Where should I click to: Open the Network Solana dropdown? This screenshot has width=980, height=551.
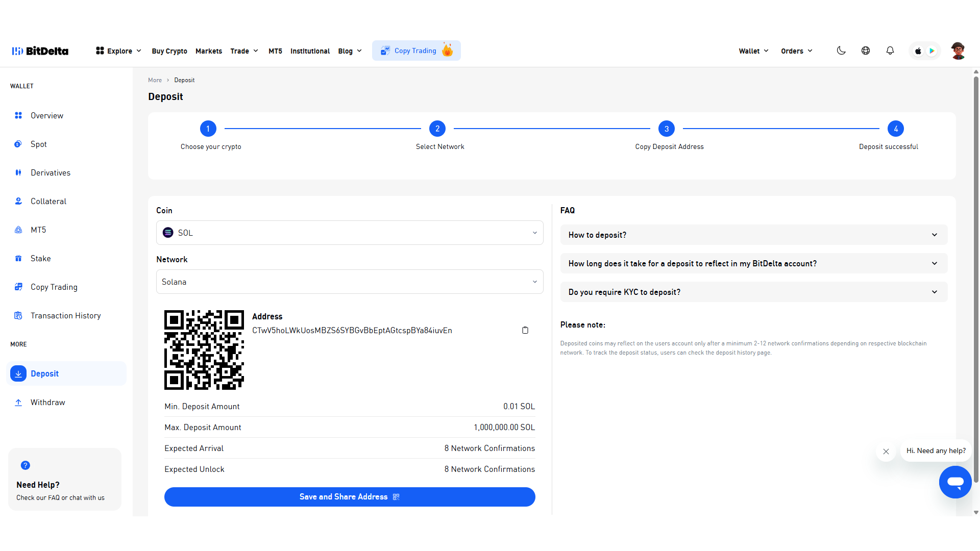[x=350, y=282]
